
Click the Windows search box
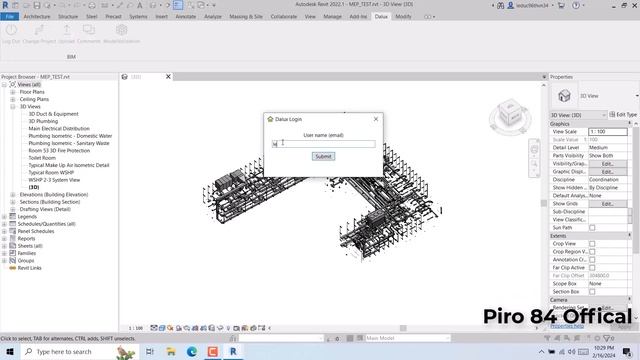79,351
